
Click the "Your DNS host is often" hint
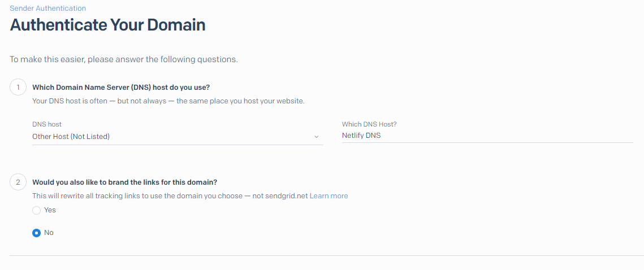(x=168, y=101)
